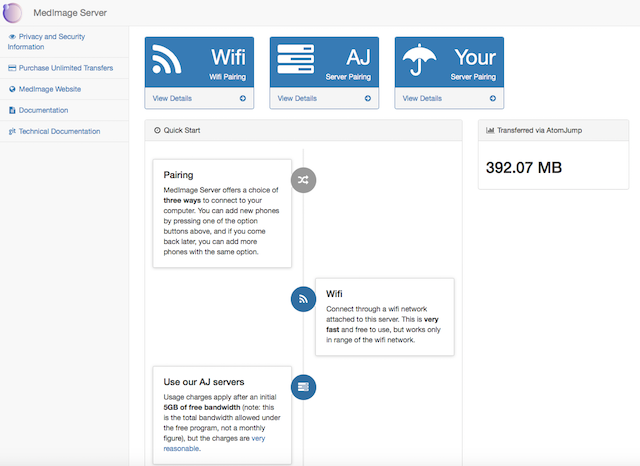The image size is (640, 466).
Task: Click the MedImage purple logo orb
Action: pyautogui.click(x=12, y=13)
